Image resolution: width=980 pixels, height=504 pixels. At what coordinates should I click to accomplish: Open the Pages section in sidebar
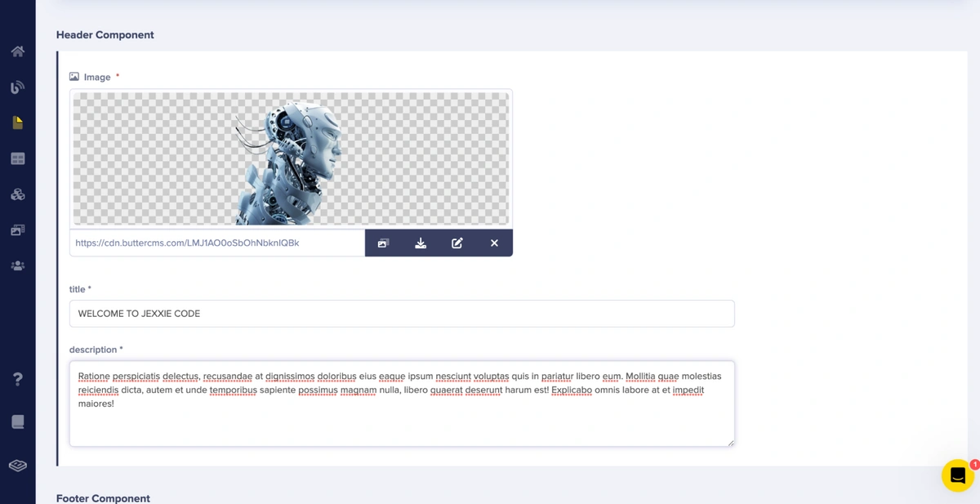tap(17, 123)
